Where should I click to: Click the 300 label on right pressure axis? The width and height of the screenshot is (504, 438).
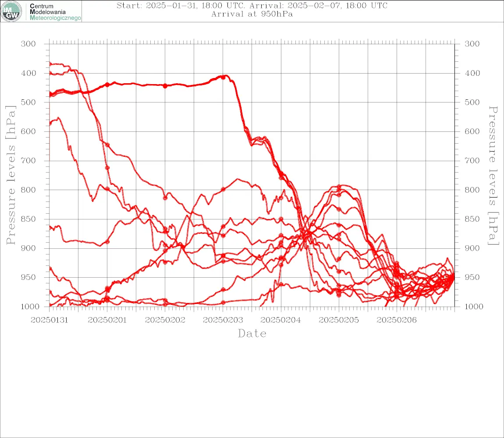tap(472, 44)
